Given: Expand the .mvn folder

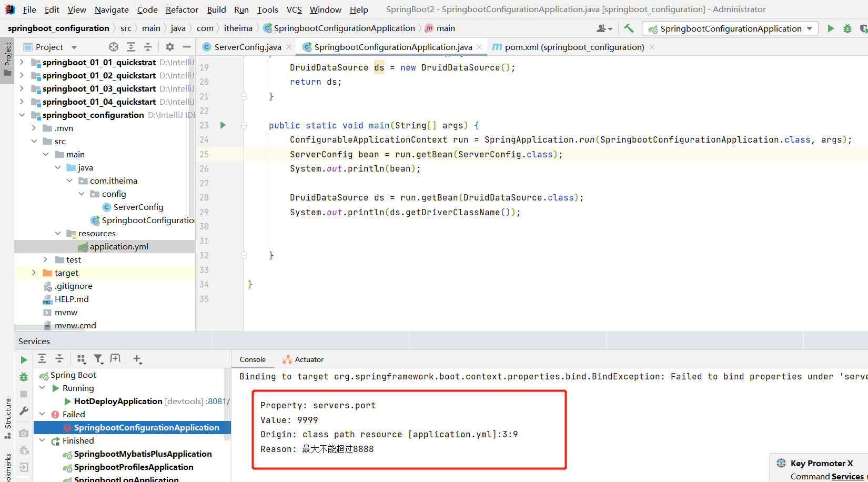Looking at the screenshot, I should 34,128.
